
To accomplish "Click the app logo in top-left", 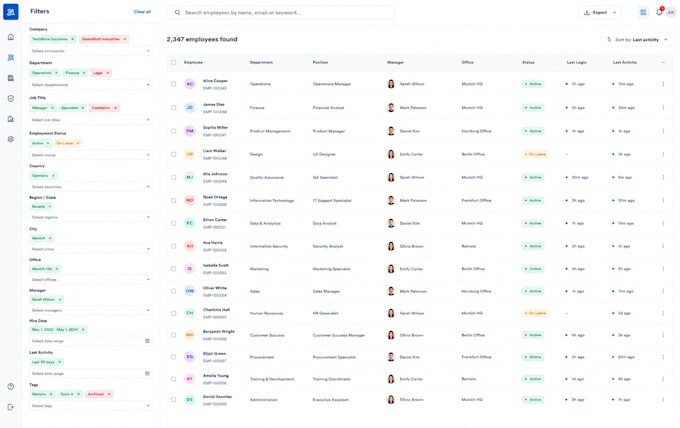I will 11,12.
